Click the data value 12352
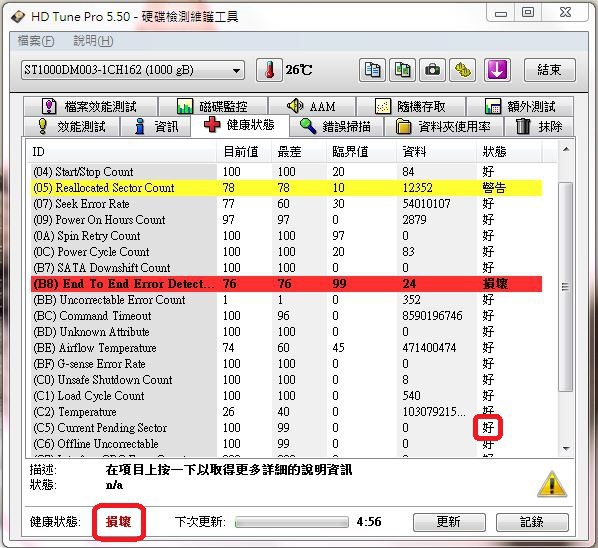This screenshot has height=548, width=598. pos(418,188)
